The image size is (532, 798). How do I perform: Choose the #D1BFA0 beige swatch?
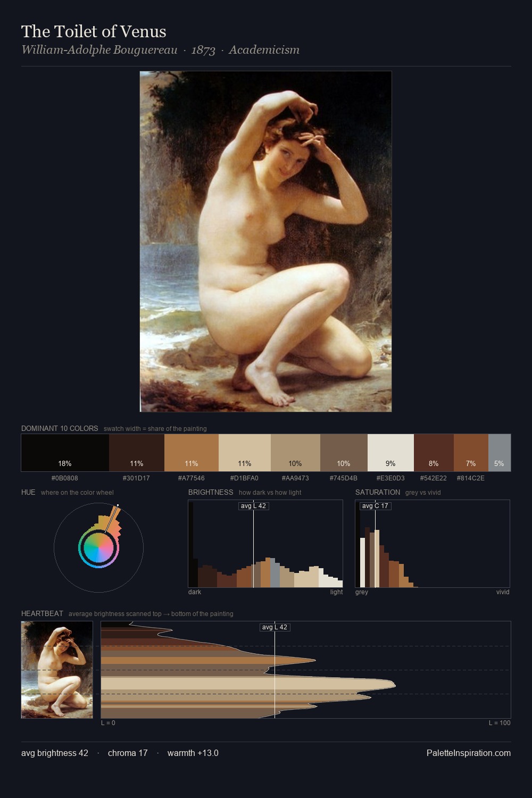(x=245, y=453)
